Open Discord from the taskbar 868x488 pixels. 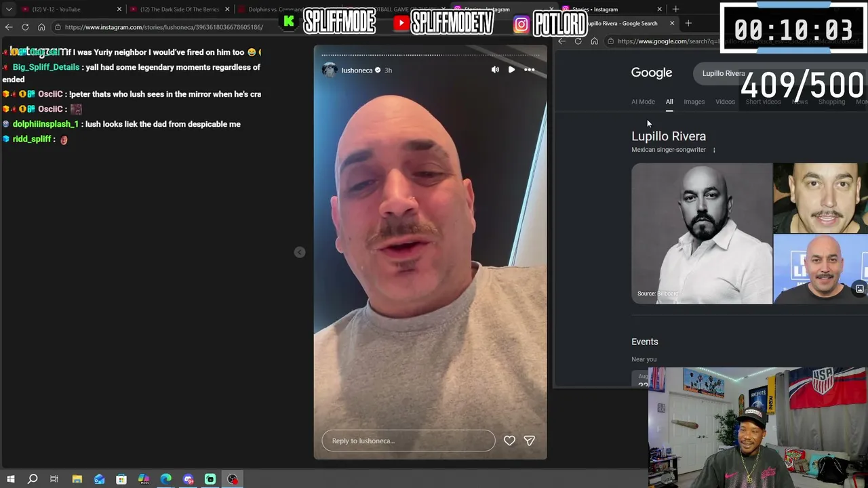pos(189,479)
